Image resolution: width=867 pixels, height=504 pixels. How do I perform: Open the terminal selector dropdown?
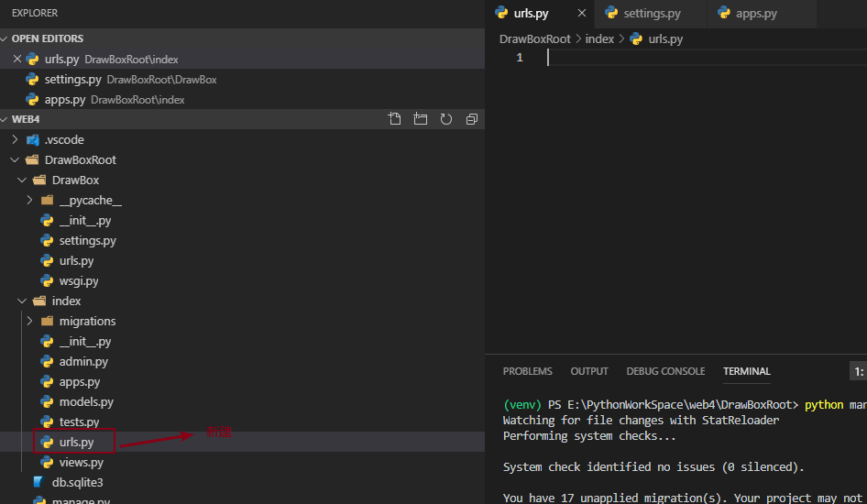858,371
